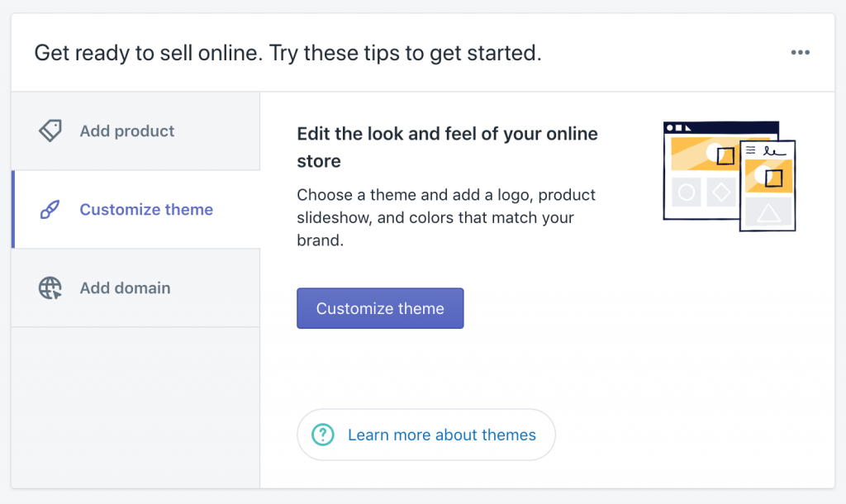Screen dimensions: 846x504
Task: Click the blue Customize theme button
Action: coord(380,308)
